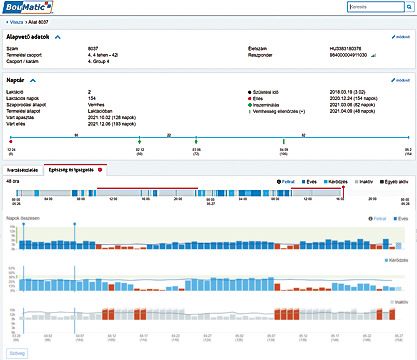Screen dimensions: 417x360
Task: Click the BouMatic logo
Action: click(27, 7)
